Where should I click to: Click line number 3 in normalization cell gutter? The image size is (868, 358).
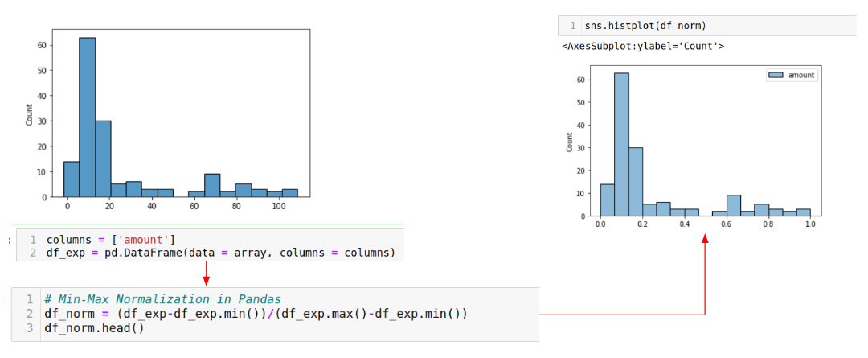[x=31, y=328]
